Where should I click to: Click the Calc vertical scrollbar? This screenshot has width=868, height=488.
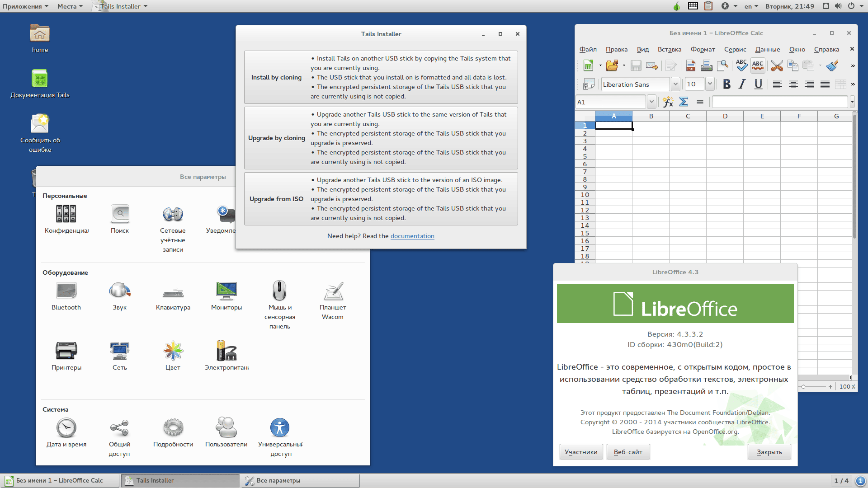click(x=854, y=176)
